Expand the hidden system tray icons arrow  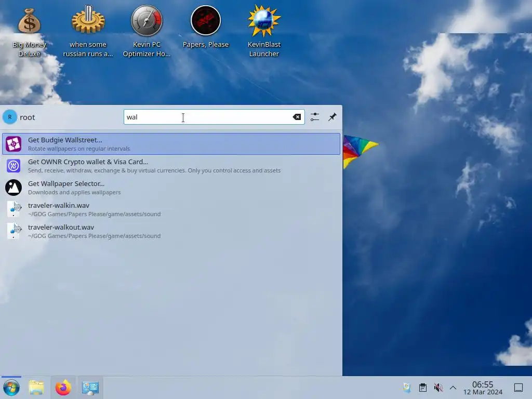click(x=453, y=388)
